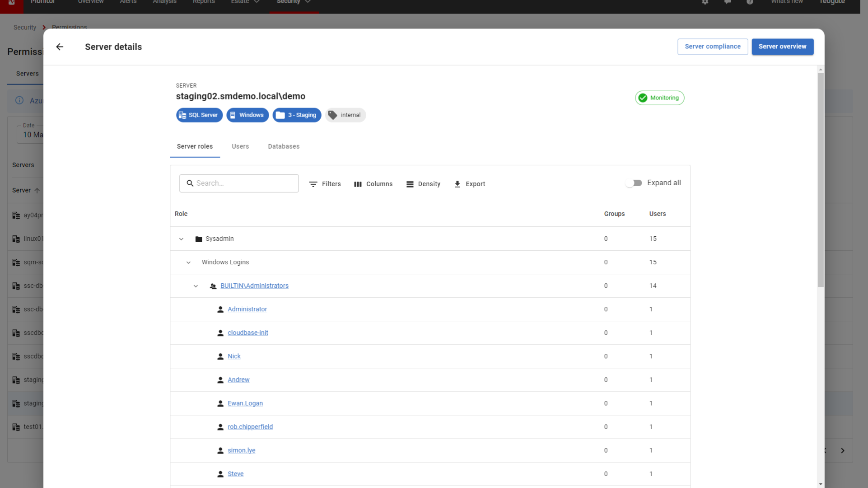Open the Security menu in top navigation
The height and width of the screenshot is (488, 868).
[x=294, y=2]
